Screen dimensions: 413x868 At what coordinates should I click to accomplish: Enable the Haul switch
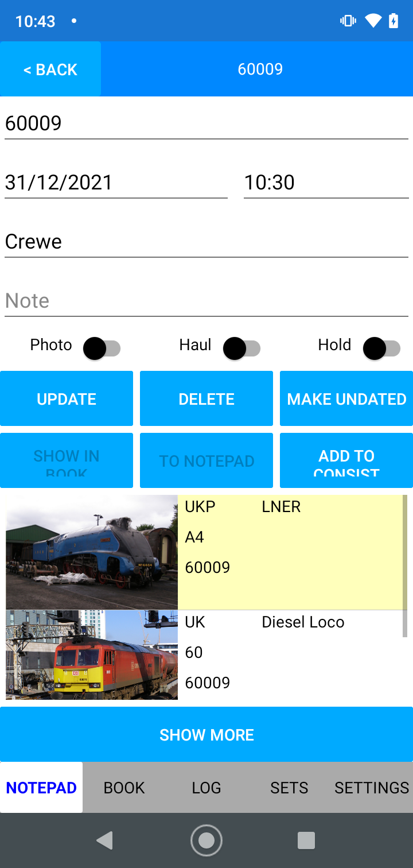point(241,348)
